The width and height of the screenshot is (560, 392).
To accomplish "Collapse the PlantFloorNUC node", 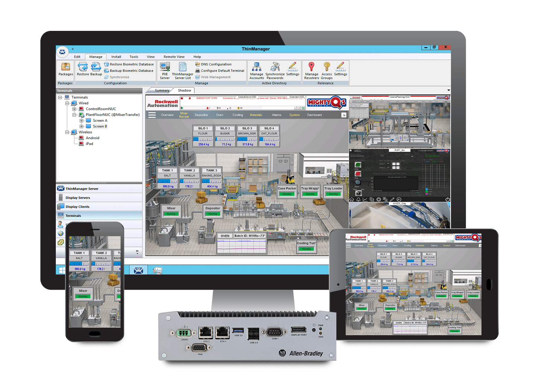I will (x=74, y=115).
